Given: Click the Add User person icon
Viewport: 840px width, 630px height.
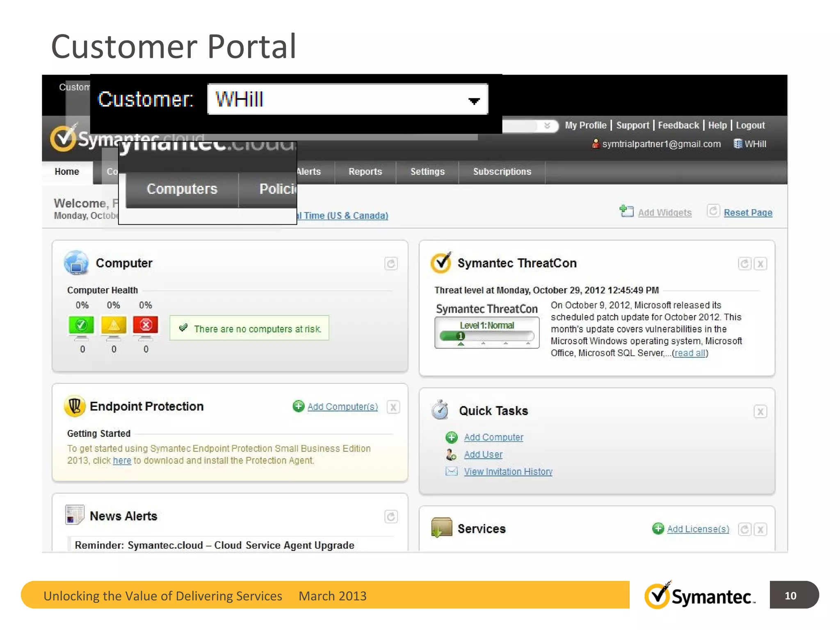Looking at the screenshot, I should coord(451,454).
